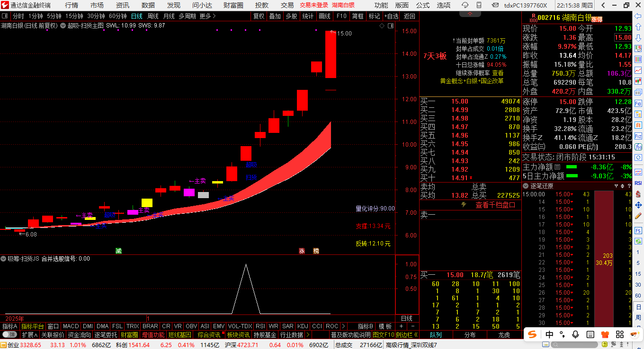The image size is (644, 349).
Task: Toggle the Sogou 中 language mode
Action: pyautogui.click(x=549, y=334)
